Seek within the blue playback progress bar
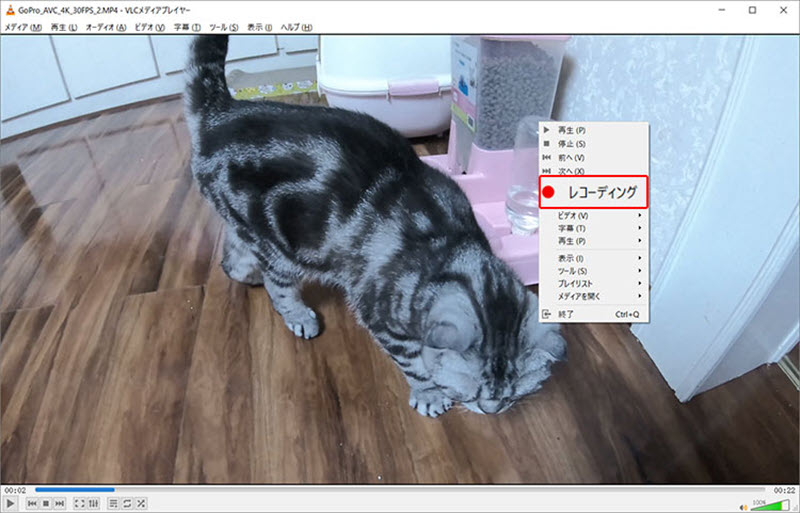 [399, 490]
